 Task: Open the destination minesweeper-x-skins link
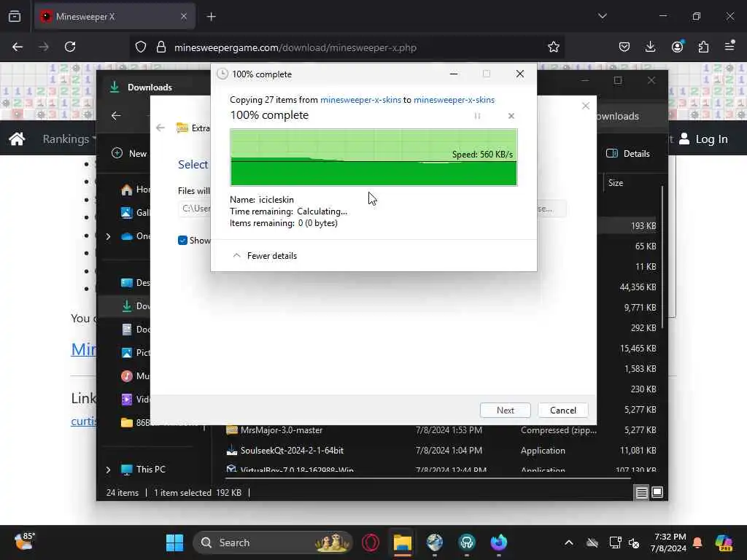(x=454, y=99)
